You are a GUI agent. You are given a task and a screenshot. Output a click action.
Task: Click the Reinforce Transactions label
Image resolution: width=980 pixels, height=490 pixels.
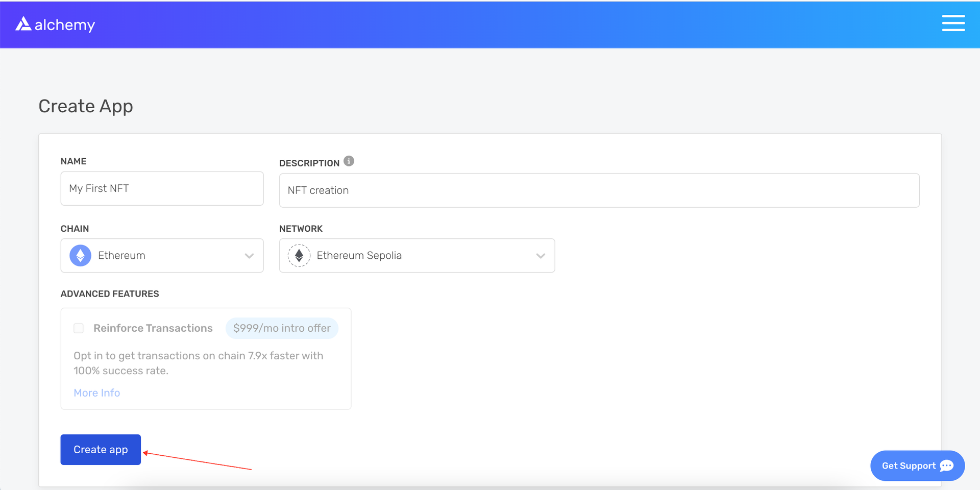(x=153, y=328)
